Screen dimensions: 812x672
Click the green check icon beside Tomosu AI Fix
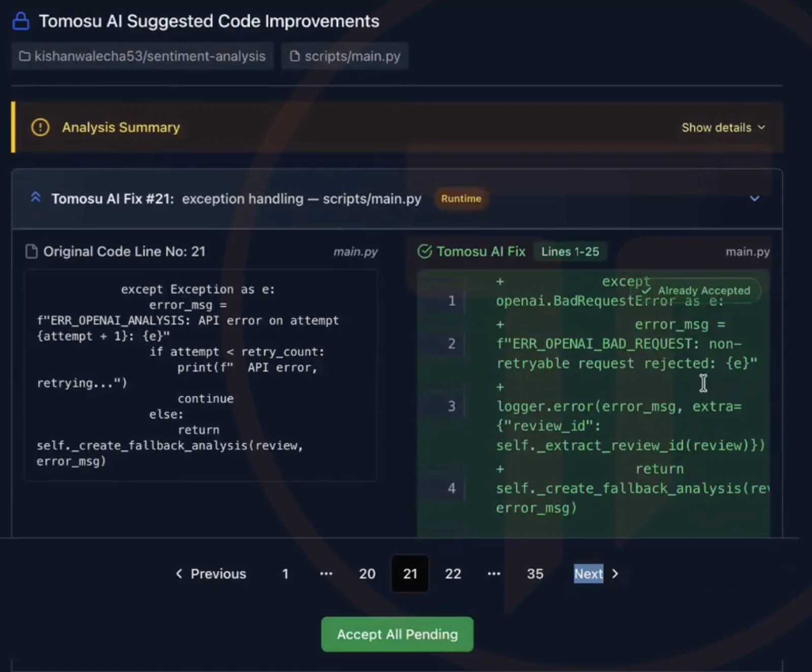pyautogui.click(x=424, y=251)
